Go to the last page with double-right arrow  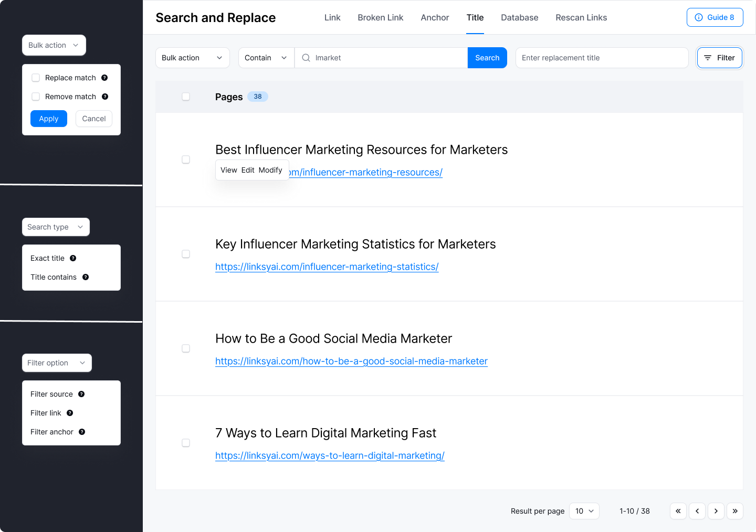pos(735,511)
